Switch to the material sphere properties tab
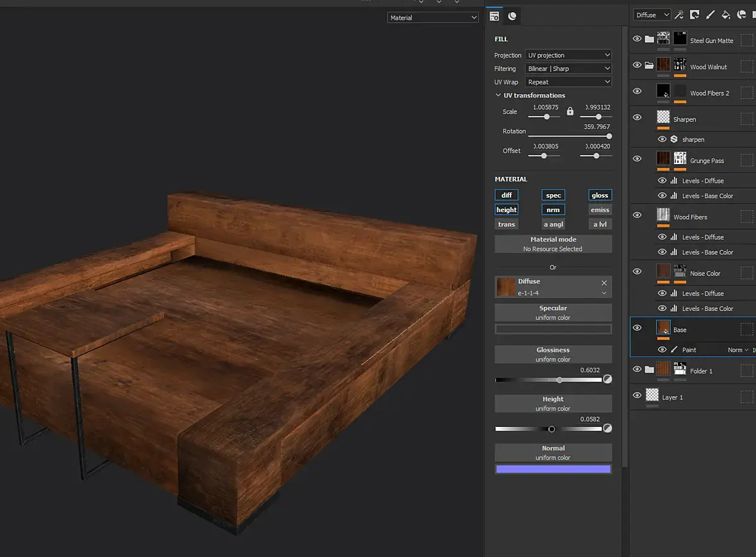 [513, 17]
